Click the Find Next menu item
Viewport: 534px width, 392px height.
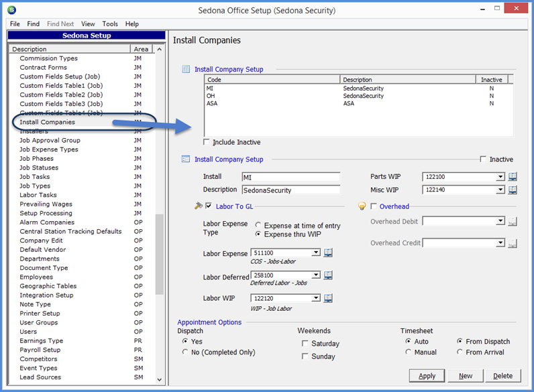[x=60, y=24]
